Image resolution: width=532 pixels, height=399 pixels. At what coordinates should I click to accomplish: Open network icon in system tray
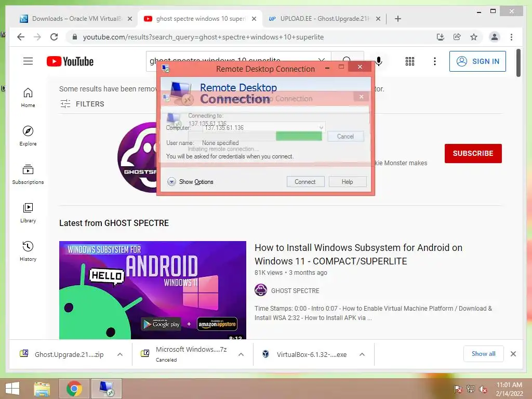coord(471,389)
